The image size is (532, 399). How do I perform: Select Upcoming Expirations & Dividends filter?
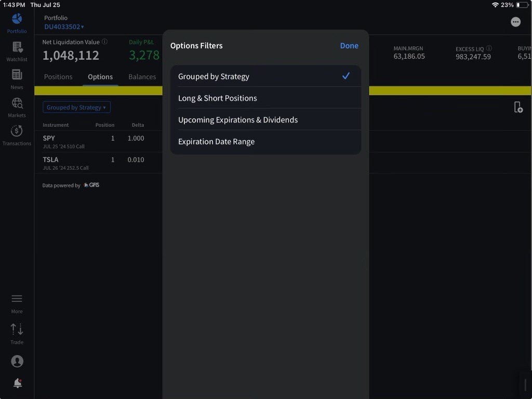[x=265, y=119]
